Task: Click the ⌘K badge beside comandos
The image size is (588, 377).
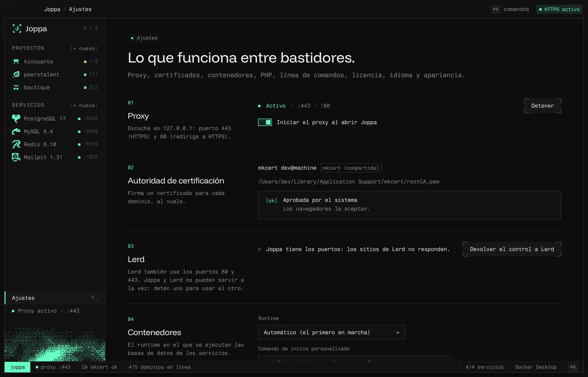Action: [x=495, y=9]
